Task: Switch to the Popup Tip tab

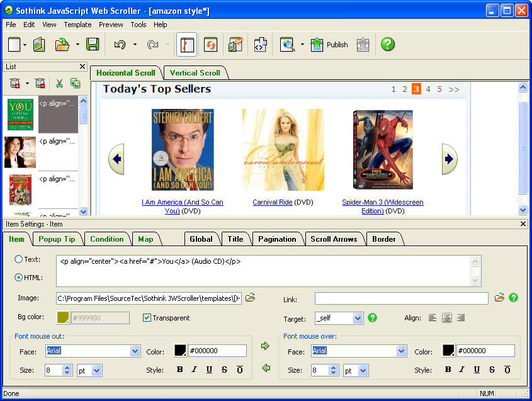Action: 57,239
